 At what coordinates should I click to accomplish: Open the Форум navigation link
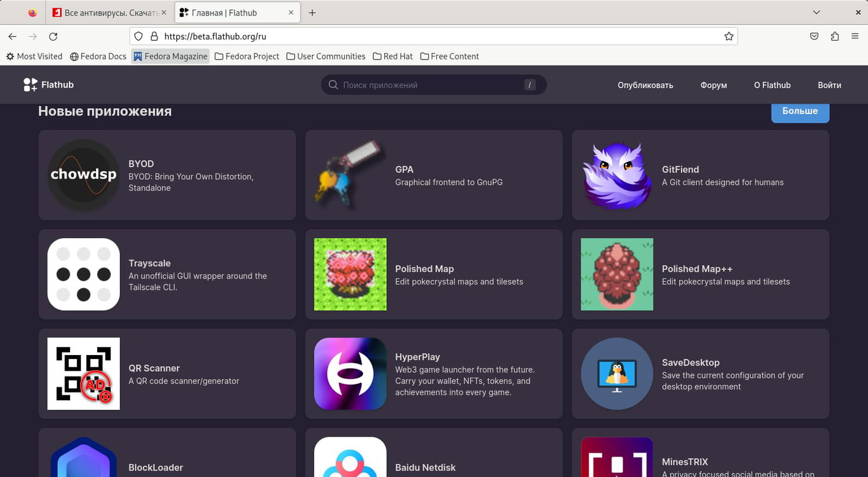click(713, 85)
